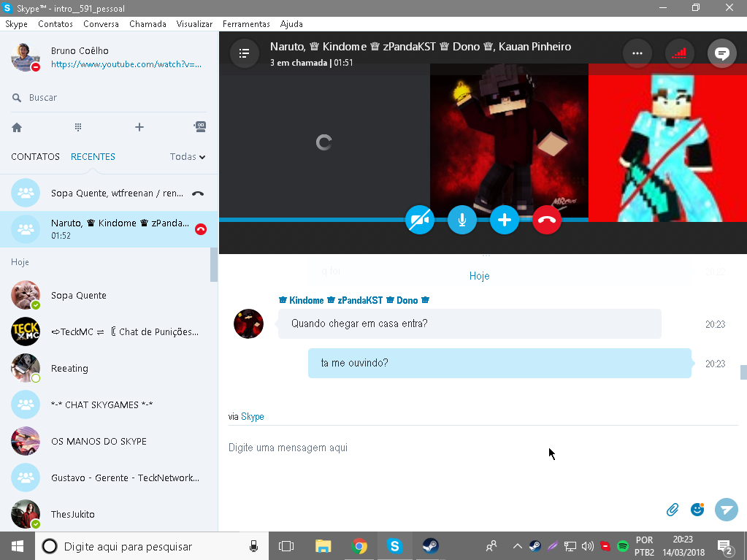Image resolution: width=747 pixels, height=560 pixels.
Task: Open the Reeating conversation
Action: pos(109,368)
